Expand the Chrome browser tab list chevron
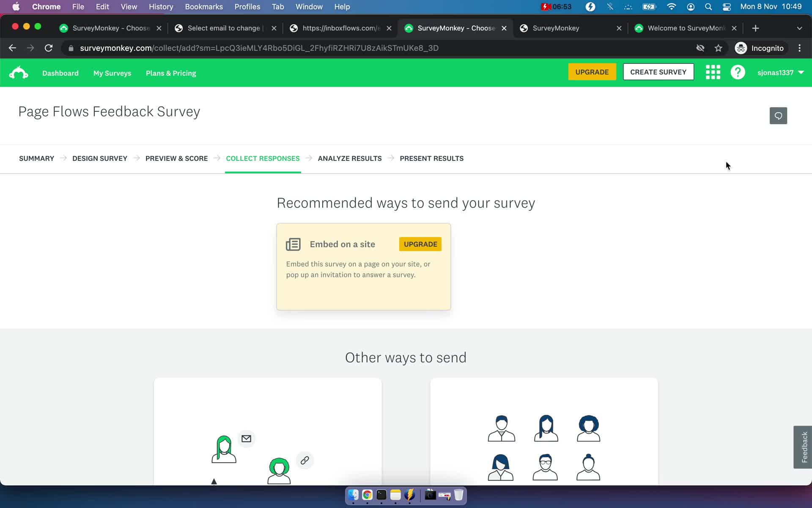Image resolution: width=812 pixels, height=508 pixels. point(799,28)
